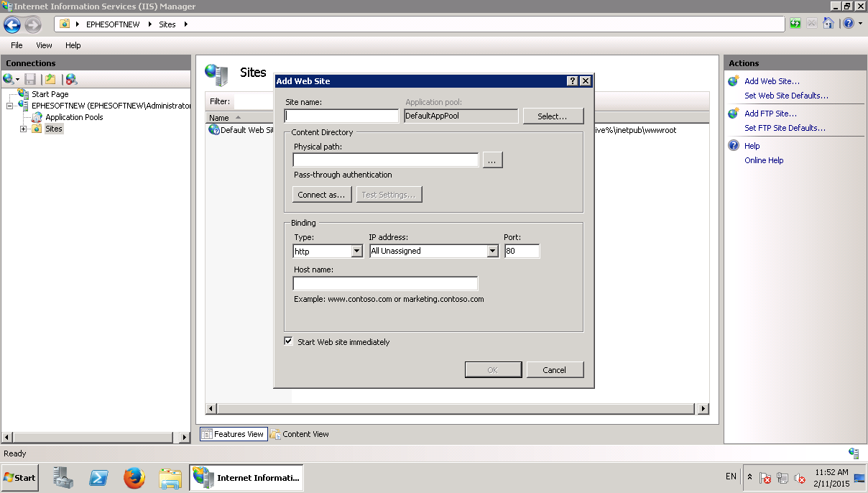Click the Delete Connection icon with red cross
Image resolution: width=868 pixels, height=493 pixels.
click(x=71, y=79)
